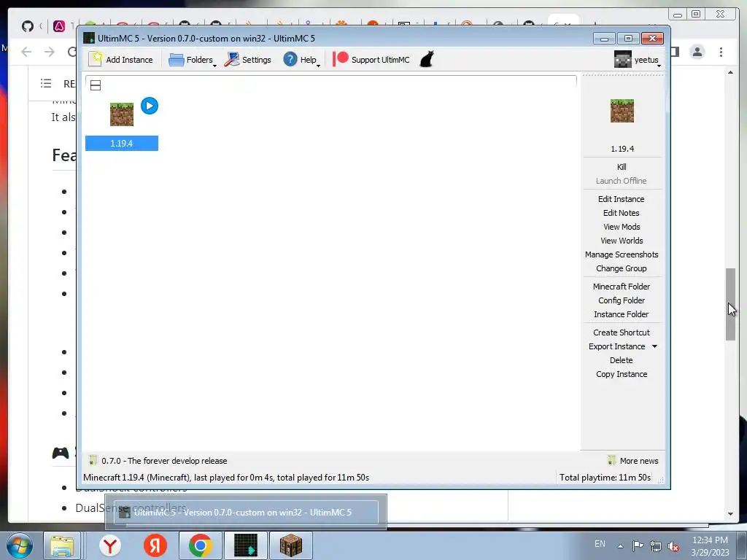This screenshot has width=747, height=560.
Task: Open README outline list icon in Chrome
Action: click(x=46, y=83)
